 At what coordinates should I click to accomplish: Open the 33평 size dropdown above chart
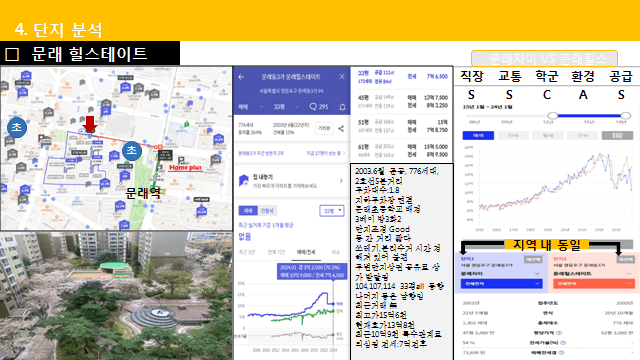[331, 211]
